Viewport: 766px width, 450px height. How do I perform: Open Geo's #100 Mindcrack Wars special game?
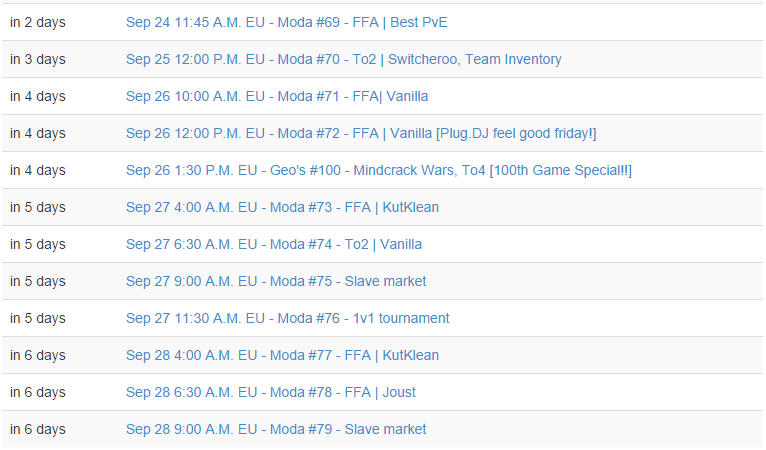(x=379, y=171)
